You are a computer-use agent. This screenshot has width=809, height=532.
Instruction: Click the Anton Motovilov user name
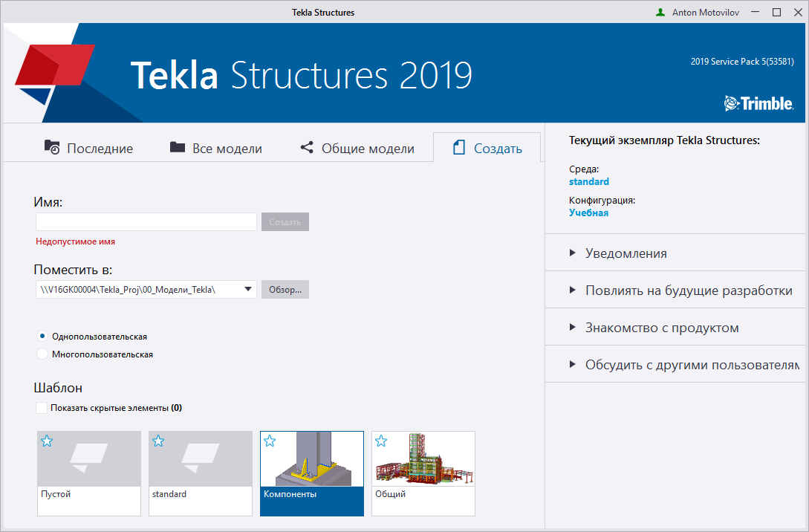coord(705,13)
